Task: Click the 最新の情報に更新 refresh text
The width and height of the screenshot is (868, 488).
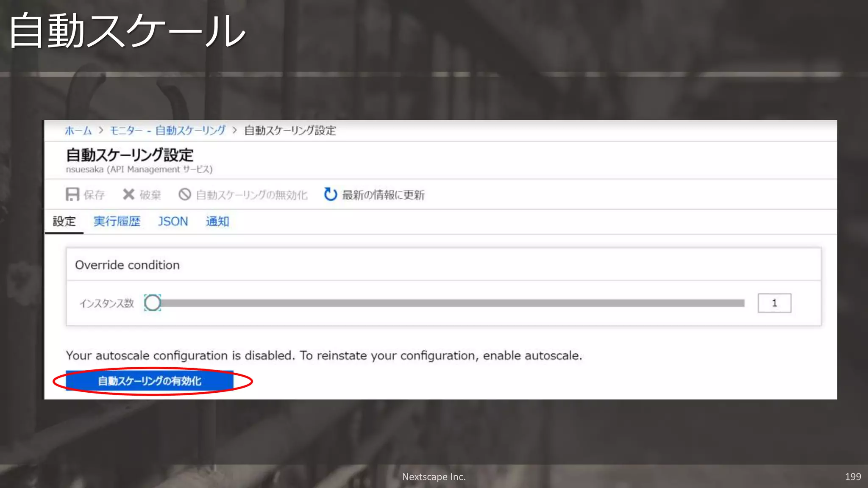Action: [383, 195]
